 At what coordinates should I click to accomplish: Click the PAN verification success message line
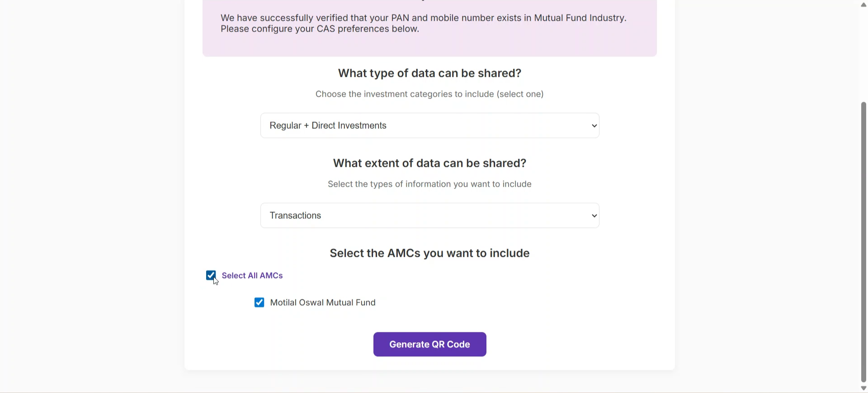click(x=423, y=18)
